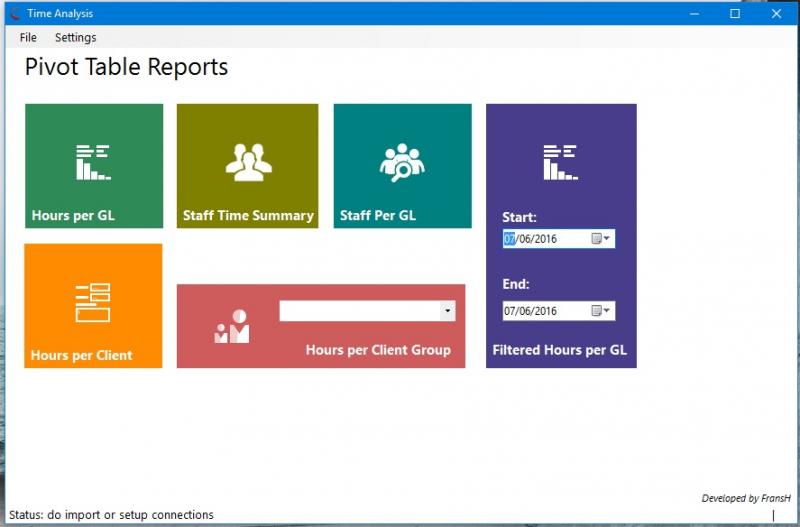The height and width of the screenshot is (527, 800).
Task: Open the File menu
Action: click(x=28, y=38)
